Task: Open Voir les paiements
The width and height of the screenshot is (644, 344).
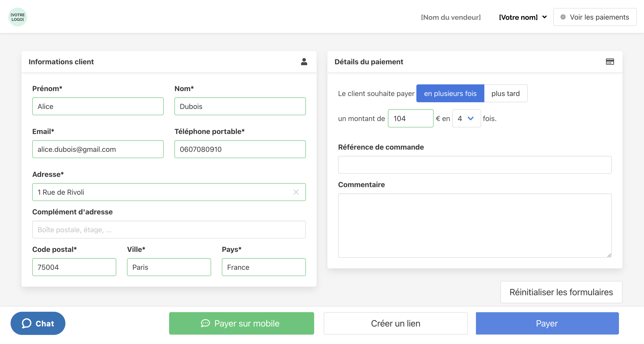Action: [x=595, y=17]
